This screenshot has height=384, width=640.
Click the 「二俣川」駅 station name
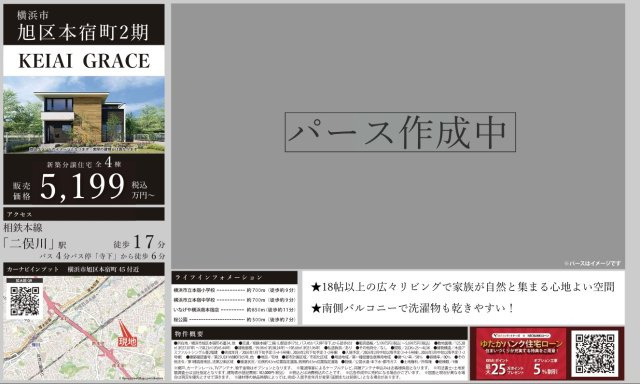(34, 244)
